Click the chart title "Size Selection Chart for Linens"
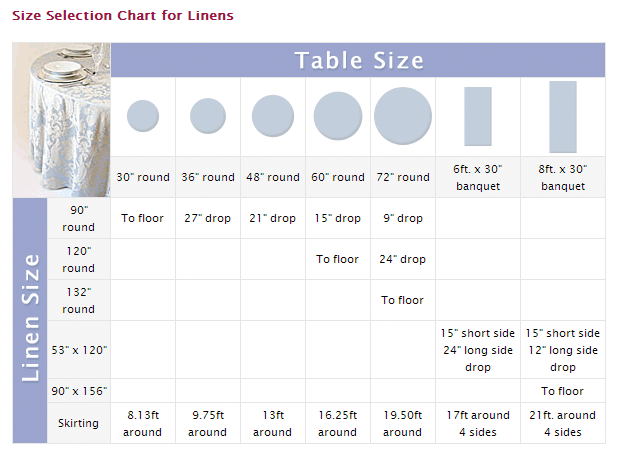This screenshot has width=618, height=474. click(125, 17)
